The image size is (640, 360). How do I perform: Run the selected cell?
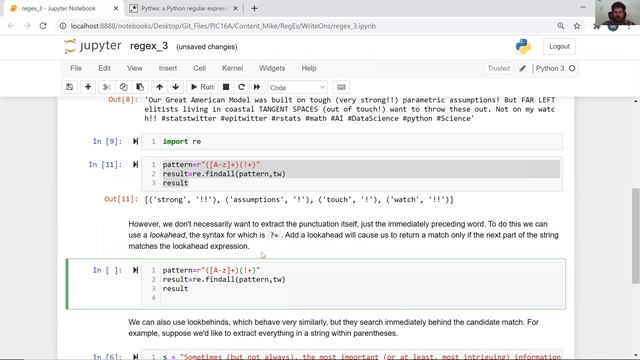coord(202,87)
